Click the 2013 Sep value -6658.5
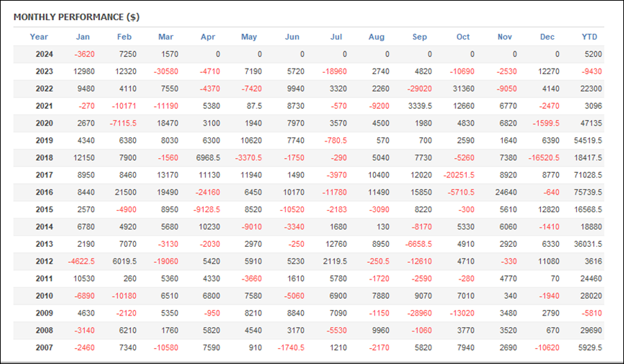This screenshot has width=624, height=364. point(419,244)
